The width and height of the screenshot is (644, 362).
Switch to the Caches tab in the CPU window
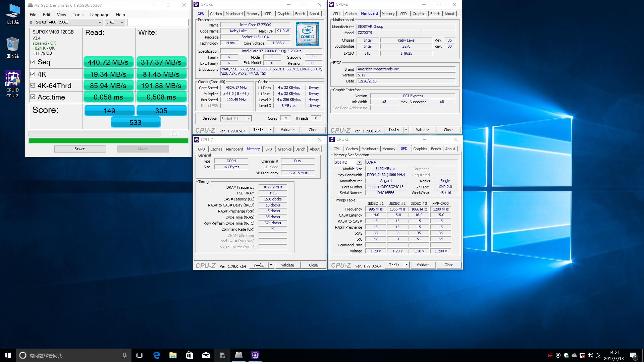(216, 14)
